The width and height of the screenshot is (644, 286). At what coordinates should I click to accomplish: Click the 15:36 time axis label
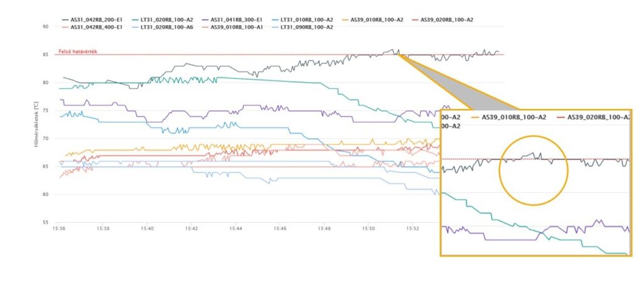click(58, 227)
